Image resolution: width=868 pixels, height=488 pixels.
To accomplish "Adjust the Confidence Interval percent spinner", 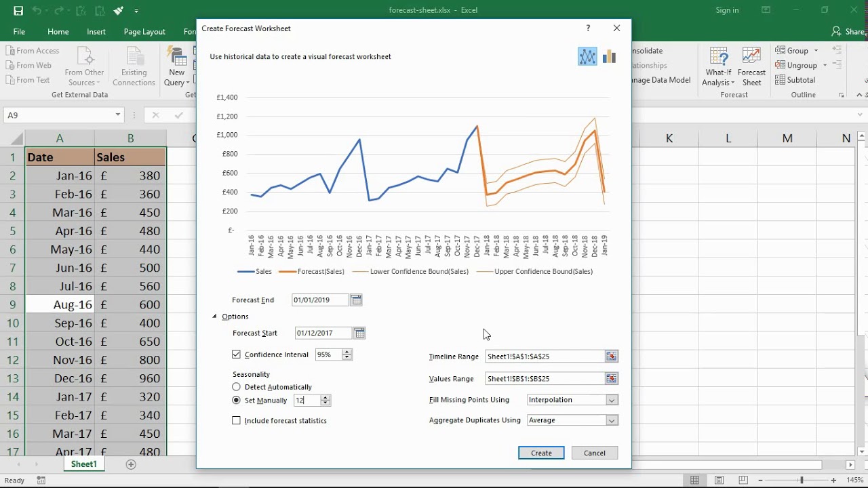I will pos(347,354).
